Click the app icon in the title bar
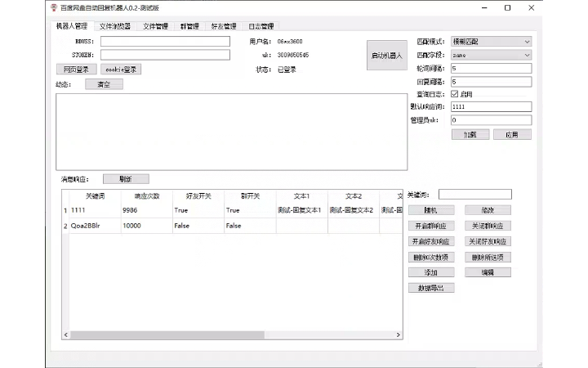588x368 pixels. pyautogui.click(x=54, y=7)
